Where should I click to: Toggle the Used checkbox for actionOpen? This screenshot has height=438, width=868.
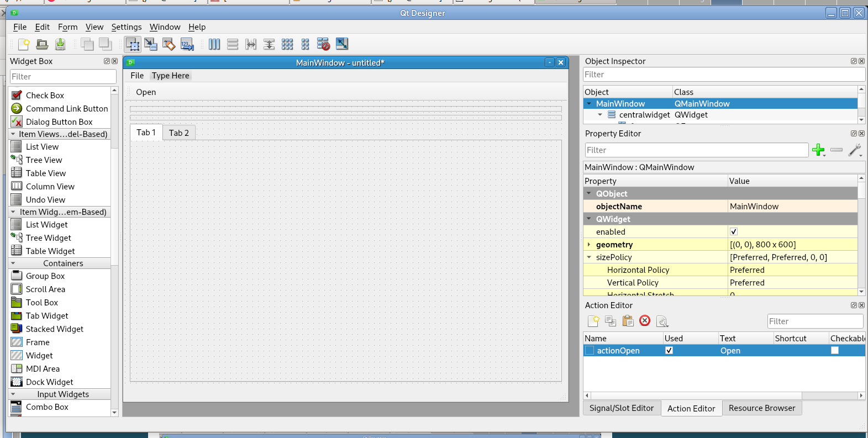point(669,351)
